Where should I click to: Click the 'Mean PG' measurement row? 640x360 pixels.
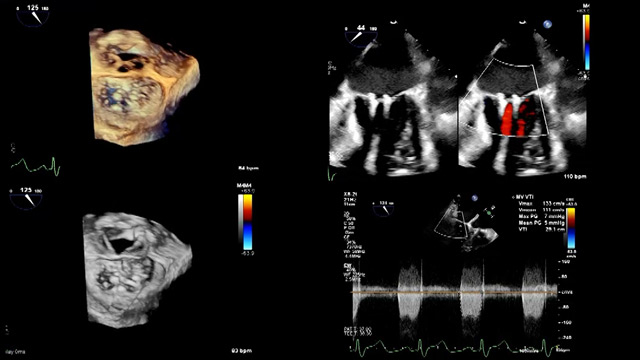coord(541,223)
